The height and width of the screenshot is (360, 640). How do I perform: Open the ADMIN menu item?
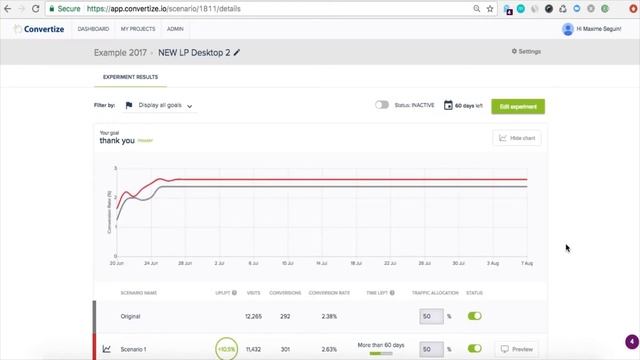pyautogui.click(x=175, y=29)
